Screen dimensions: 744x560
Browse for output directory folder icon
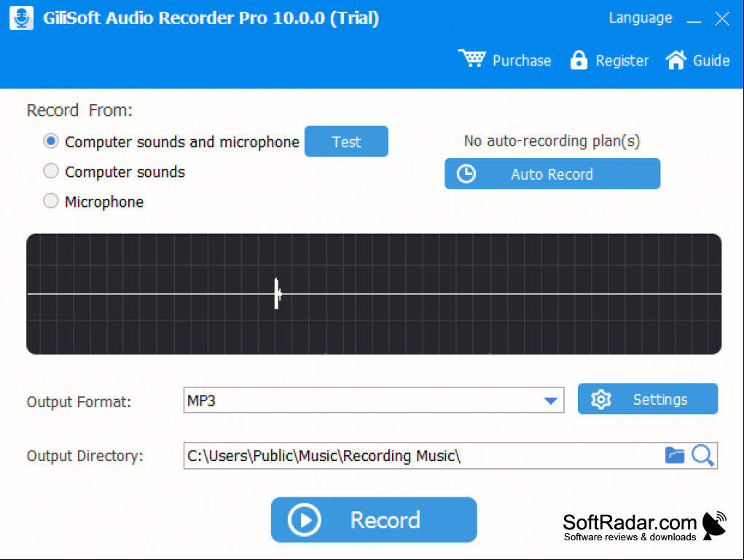[x=674, y=455]
